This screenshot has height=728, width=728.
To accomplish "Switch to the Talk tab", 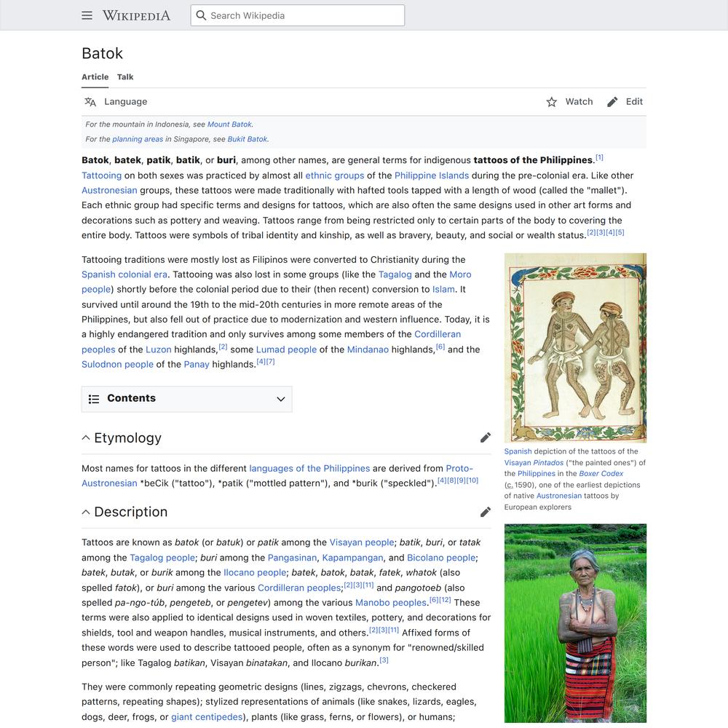I will click(125, 77).
